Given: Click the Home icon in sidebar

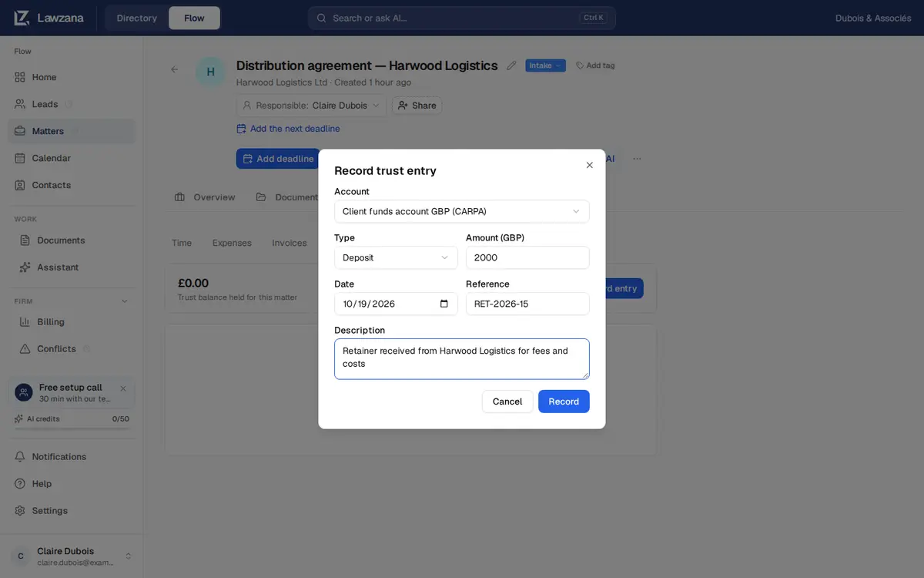Looking at the screenshot, I should coord(20,77).
